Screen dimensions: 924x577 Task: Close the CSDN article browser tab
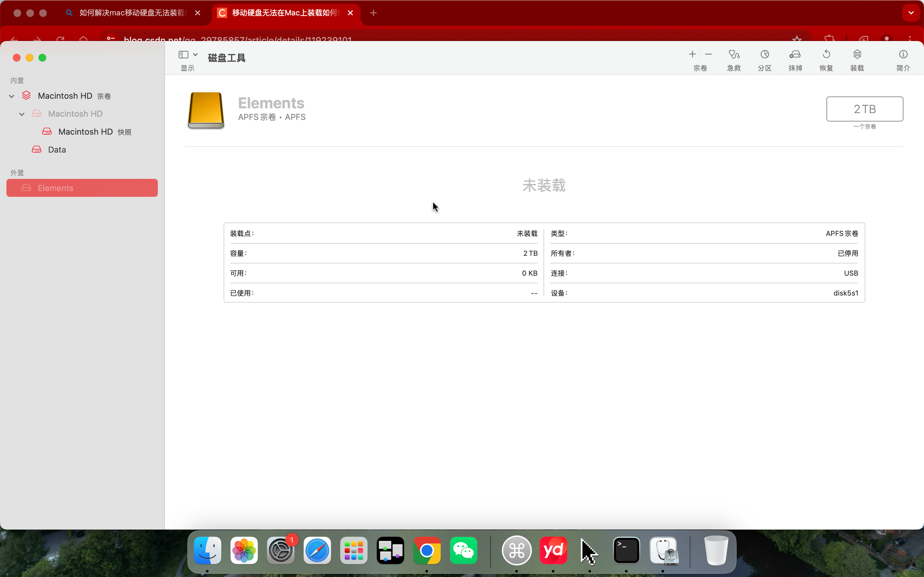coord(350,13)
